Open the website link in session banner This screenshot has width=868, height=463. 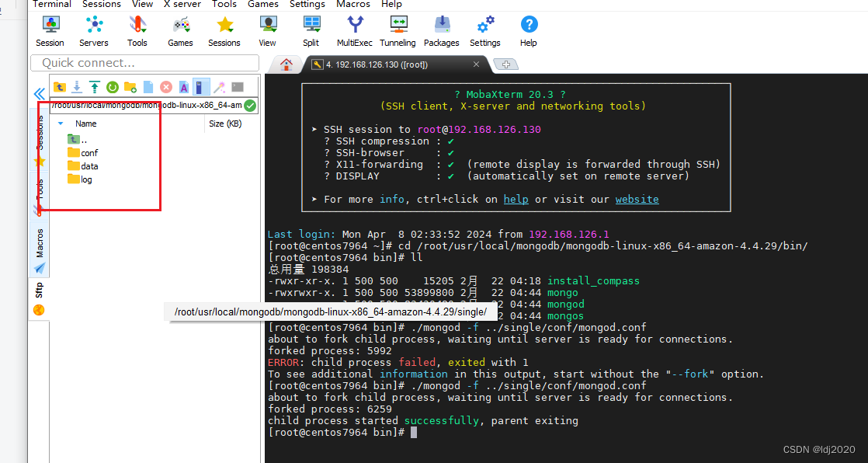637,199
